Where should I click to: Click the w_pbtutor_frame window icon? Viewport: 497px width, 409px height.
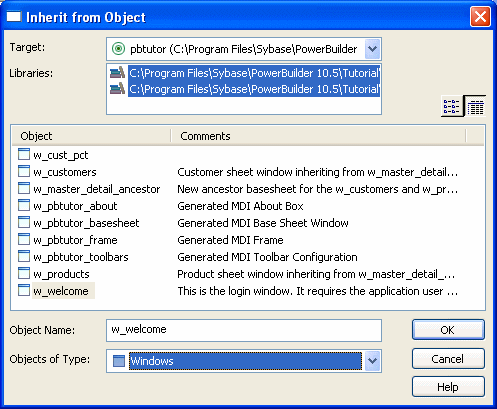pyautogui.click(x=24, y=239)
